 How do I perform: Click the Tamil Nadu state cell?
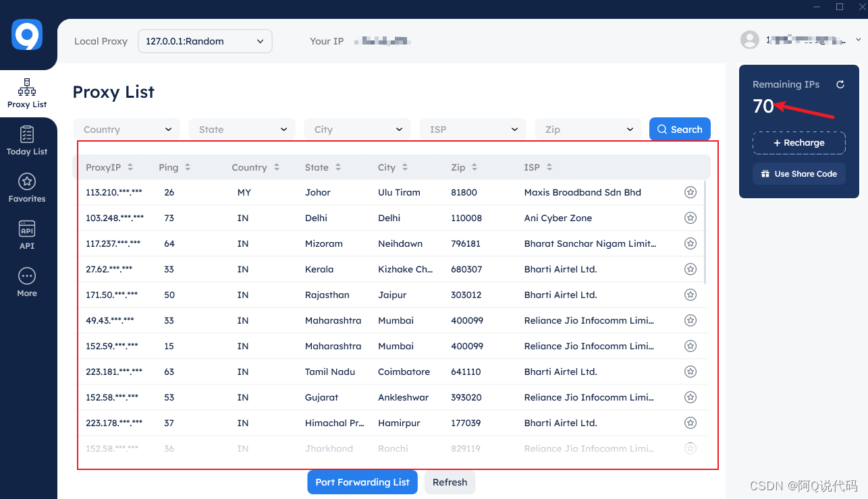tap(330, 372)
